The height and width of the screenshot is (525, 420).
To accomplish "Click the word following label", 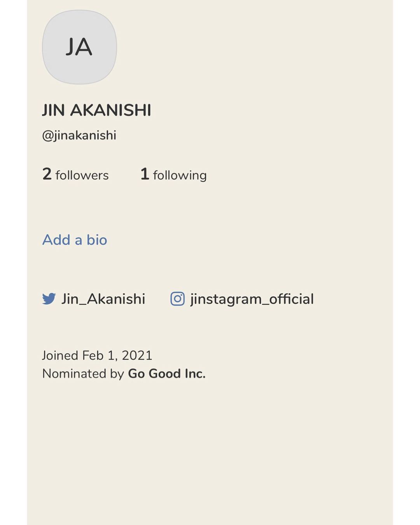I will 180,175.
